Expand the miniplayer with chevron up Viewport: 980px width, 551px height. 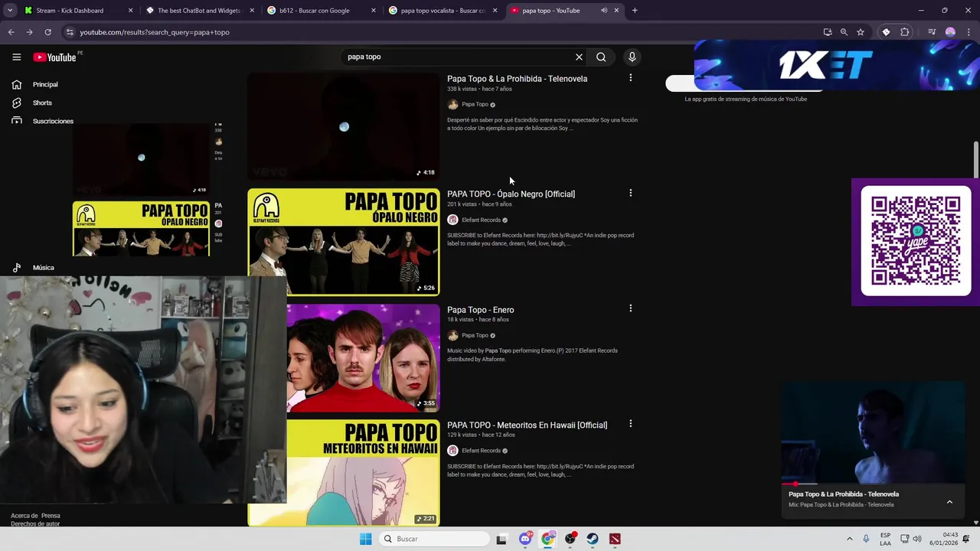click(949, 502)
